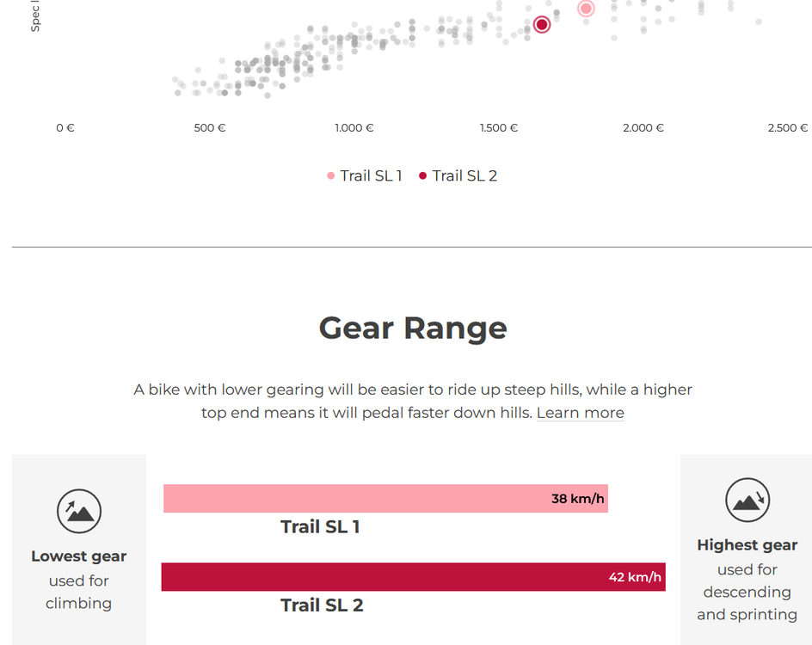Click the Highest gear label text
This screenshot has width=812, height=645.
click(x=747, y=545)
